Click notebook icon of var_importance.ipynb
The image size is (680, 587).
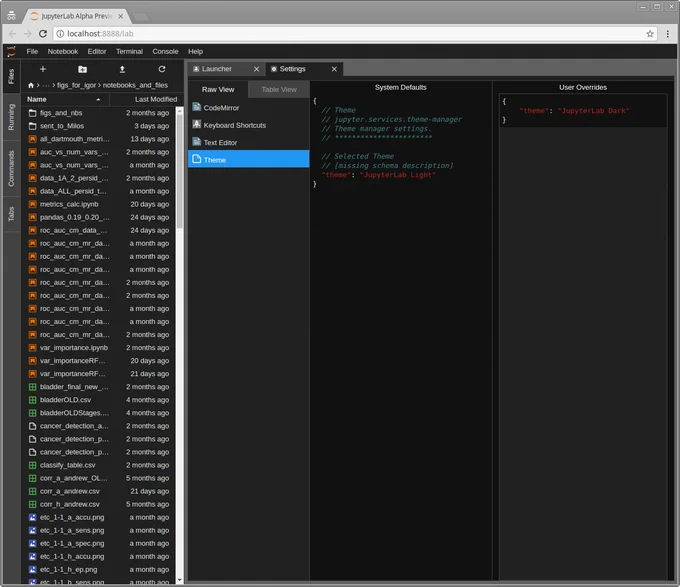pos(32,348)
